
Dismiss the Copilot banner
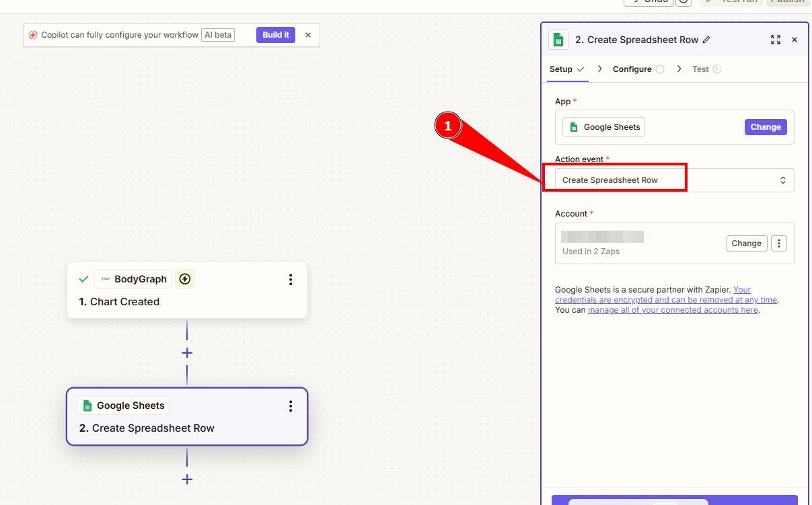[x=308, y=35]
